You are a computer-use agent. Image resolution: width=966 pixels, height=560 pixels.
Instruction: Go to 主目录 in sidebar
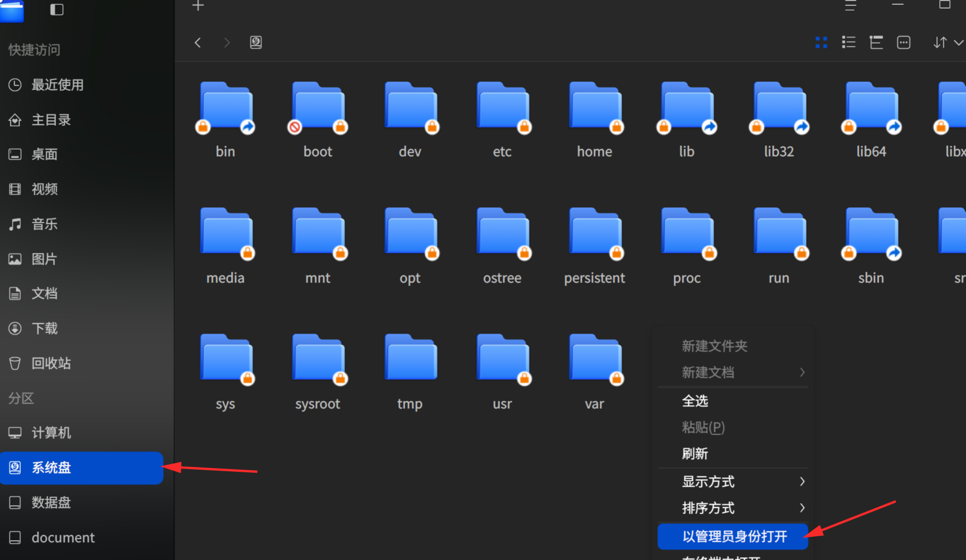point(82,120)
